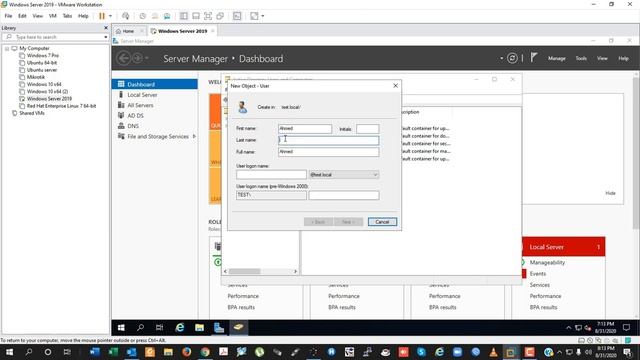This screenshot has width=640, height=360.
Task: Open Server Manager View menu
Action: (602, 58)
